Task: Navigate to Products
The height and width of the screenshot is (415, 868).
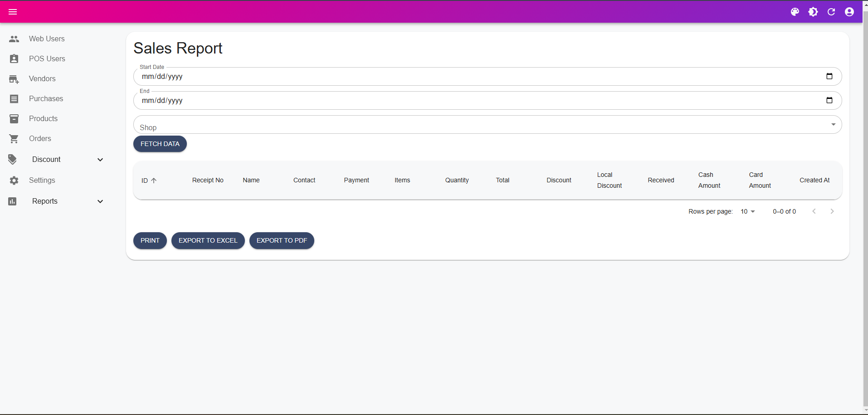Action: tap(43, 119)
